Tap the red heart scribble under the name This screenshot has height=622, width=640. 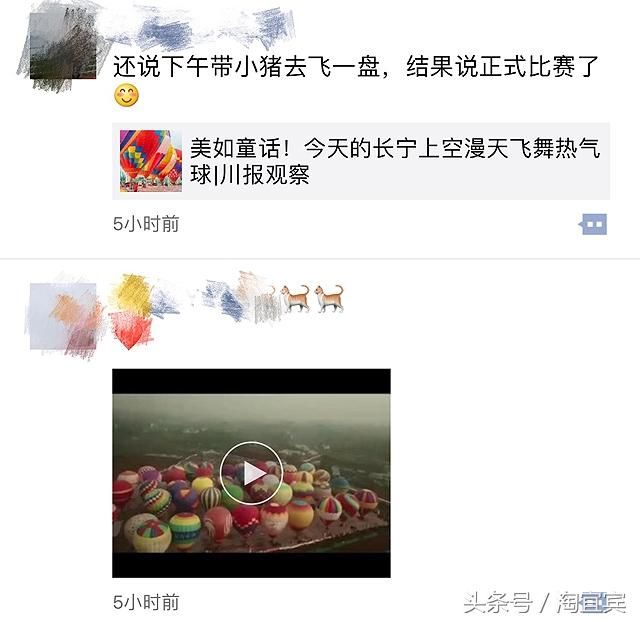[130, 330]
